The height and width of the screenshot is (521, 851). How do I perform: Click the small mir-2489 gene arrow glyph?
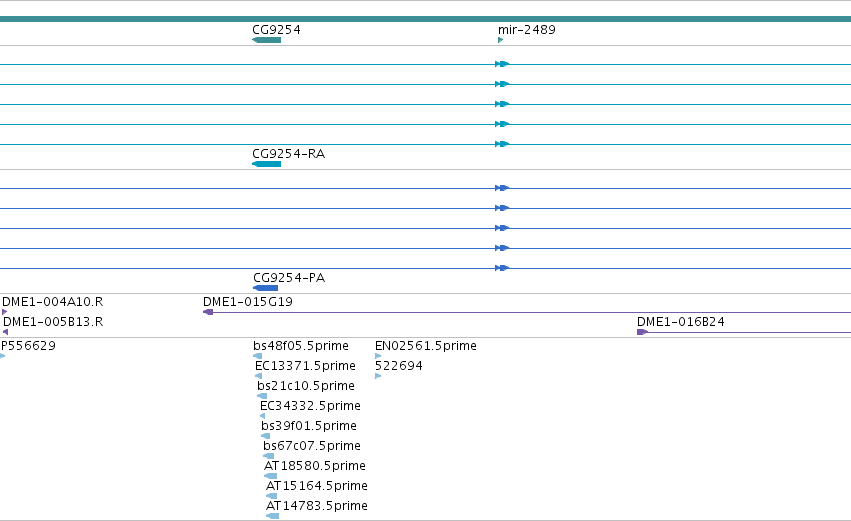click(500, 40)
